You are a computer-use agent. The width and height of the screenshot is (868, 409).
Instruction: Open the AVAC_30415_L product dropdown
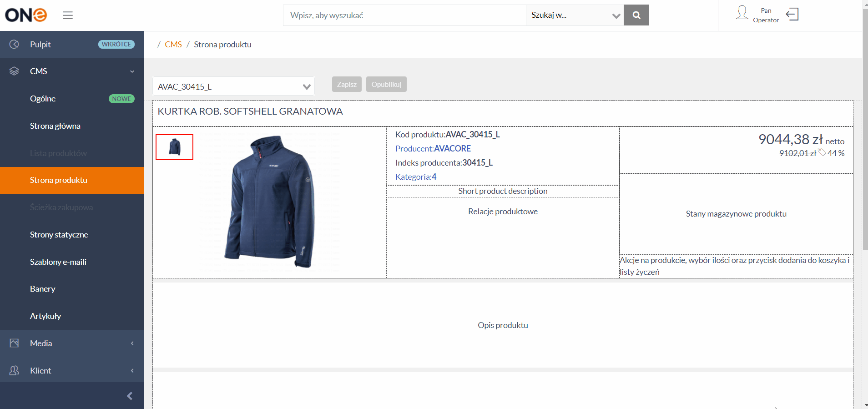tap(233, 86)
